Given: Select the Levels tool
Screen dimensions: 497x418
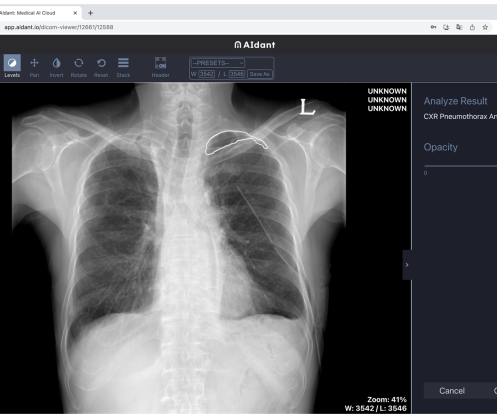Looking at the screenshot, I should (12, 67).
